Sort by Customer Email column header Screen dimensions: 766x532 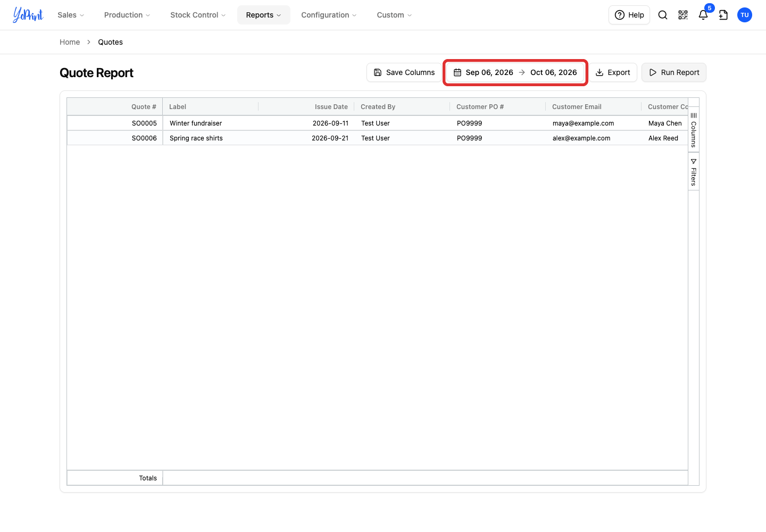(594, 107)
